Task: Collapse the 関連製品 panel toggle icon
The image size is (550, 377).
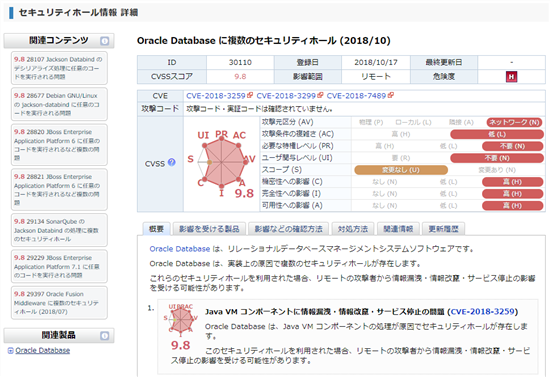Action: click(x=105, y=336)
